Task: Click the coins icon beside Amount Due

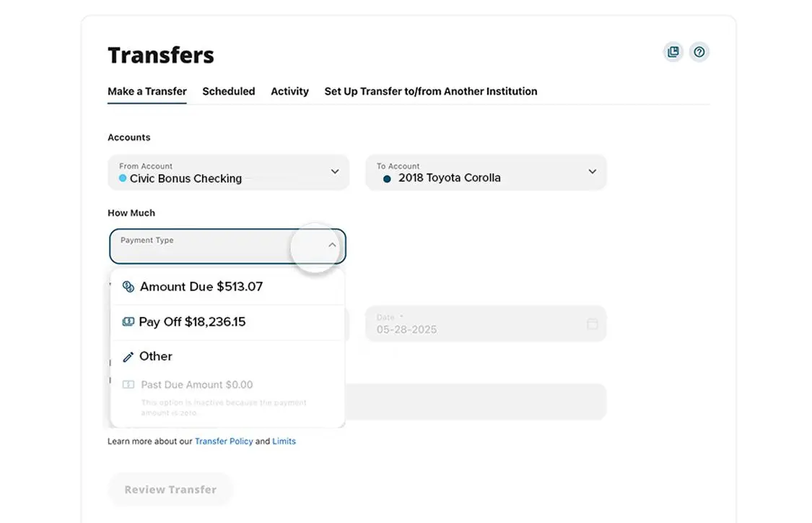Action: click(x=128, y=286)
